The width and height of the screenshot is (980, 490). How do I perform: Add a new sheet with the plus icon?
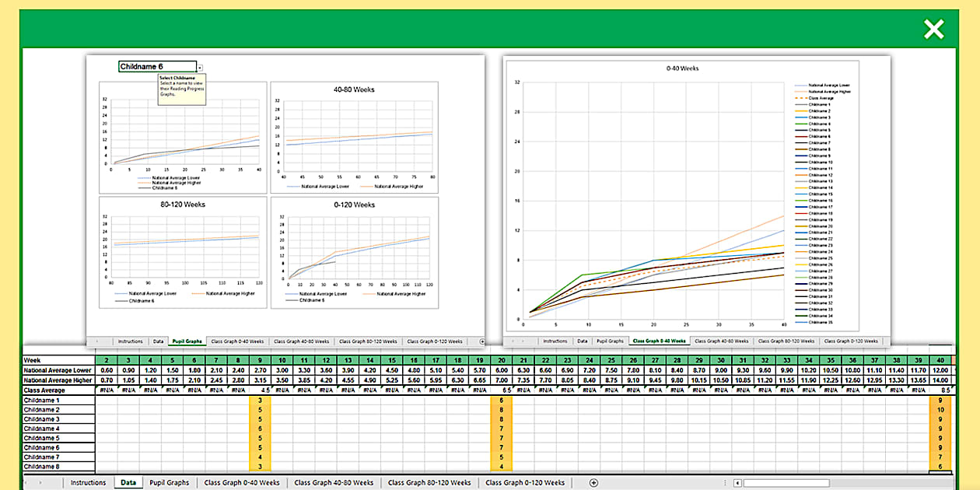593,483
